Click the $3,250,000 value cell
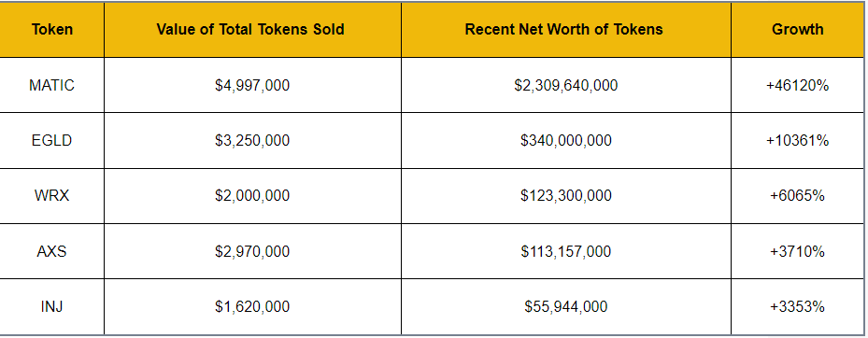Viewport: 868px width, 338px height. pyautogui.click(x=252, y=140)
